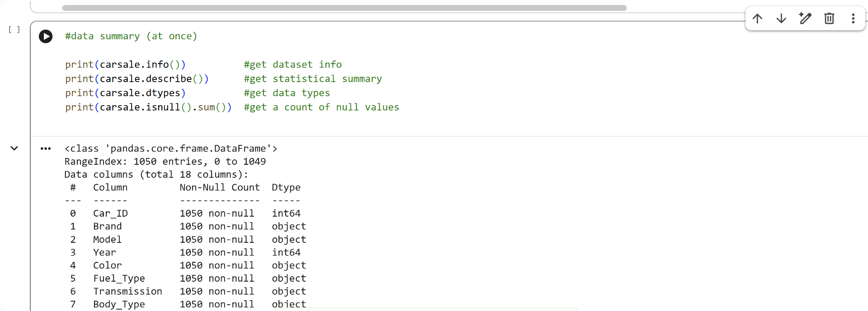This screenshot has height=311, width=868.
Task: Click the 'Dtype' header text
Action: click(x=286, y=187)
